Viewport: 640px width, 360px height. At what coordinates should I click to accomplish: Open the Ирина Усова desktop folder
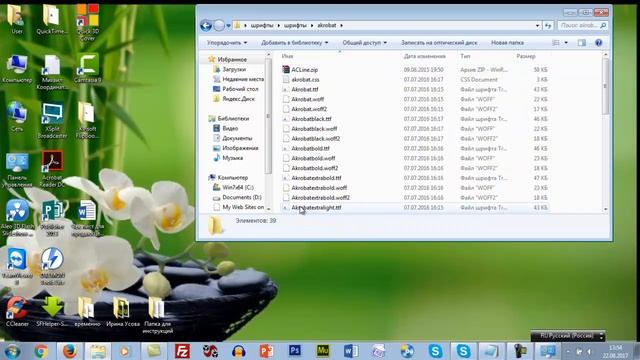tap(122, 312)
